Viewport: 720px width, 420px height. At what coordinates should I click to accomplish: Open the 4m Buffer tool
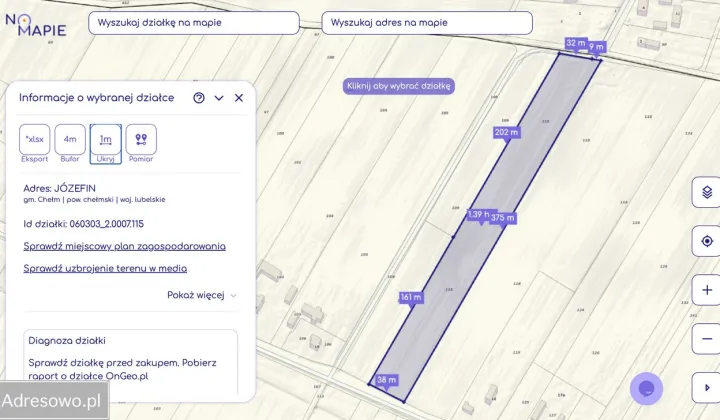(70, 140)
